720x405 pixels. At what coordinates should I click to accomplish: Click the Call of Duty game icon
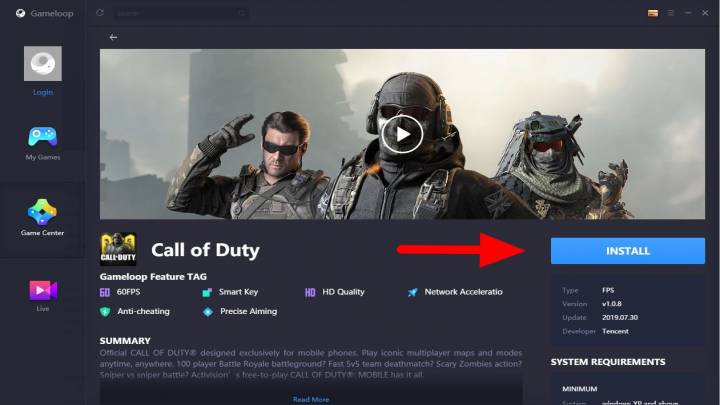118,250
